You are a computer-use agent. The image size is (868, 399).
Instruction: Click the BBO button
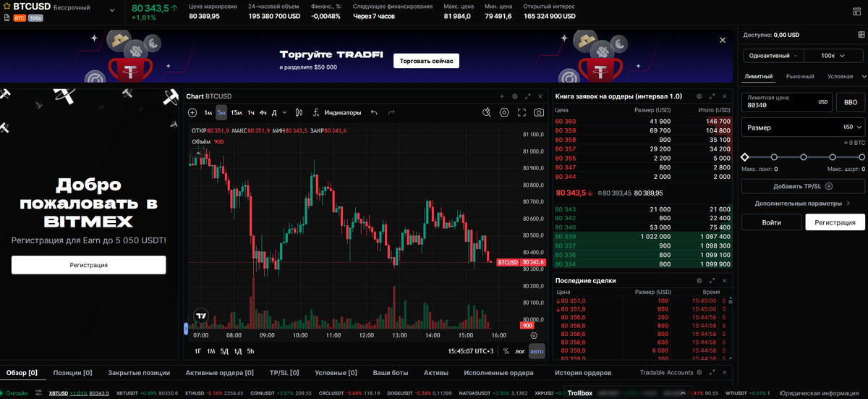coord(850,103)
